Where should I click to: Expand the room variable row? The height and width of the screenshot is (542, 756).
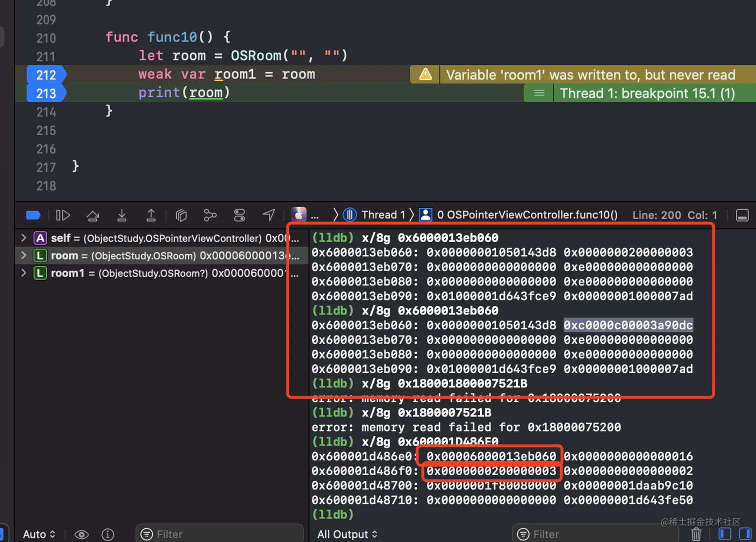point(23,255)
